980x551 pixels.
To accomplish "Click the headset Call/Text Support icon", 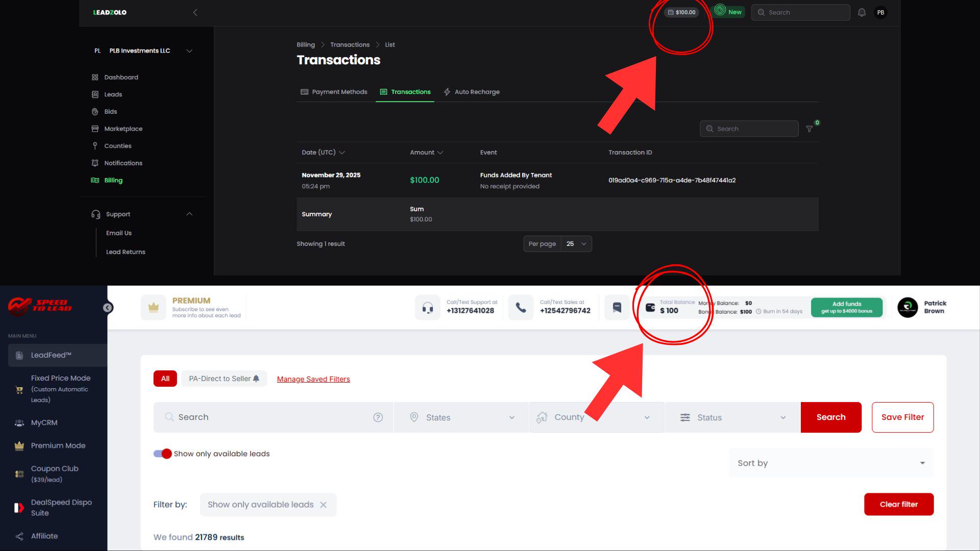I will [x=428, y=308].
